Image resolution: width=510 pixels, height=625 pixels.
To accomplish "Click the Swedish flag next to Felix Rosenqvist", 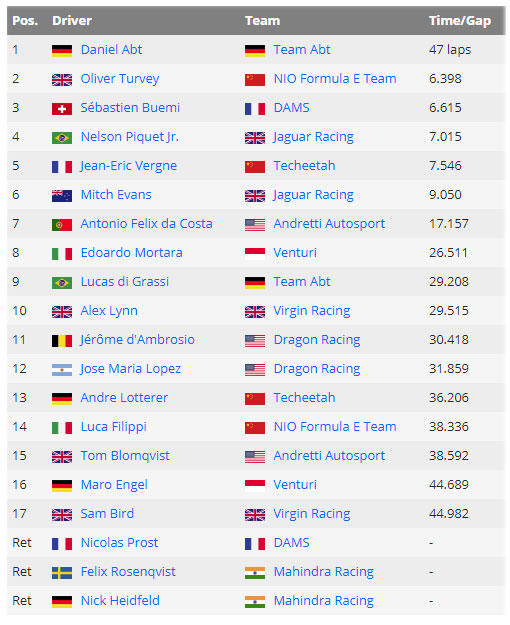I will [x=62, y=573].
